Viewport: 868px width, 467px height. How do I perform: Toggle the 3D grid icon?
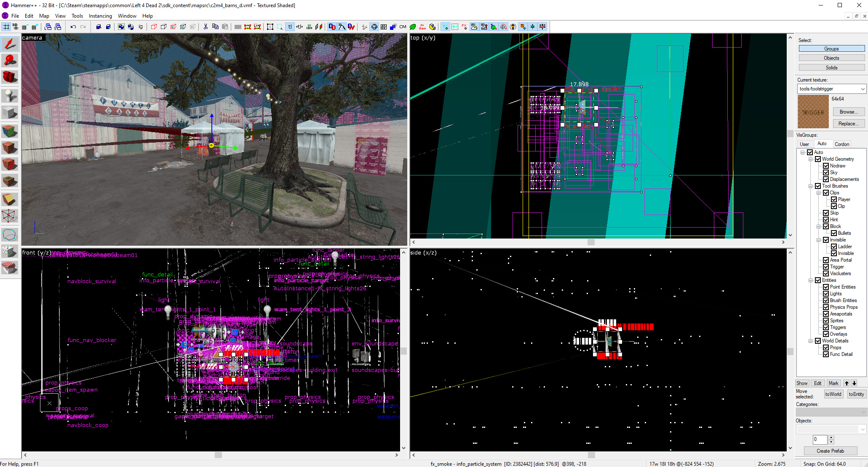16,27
